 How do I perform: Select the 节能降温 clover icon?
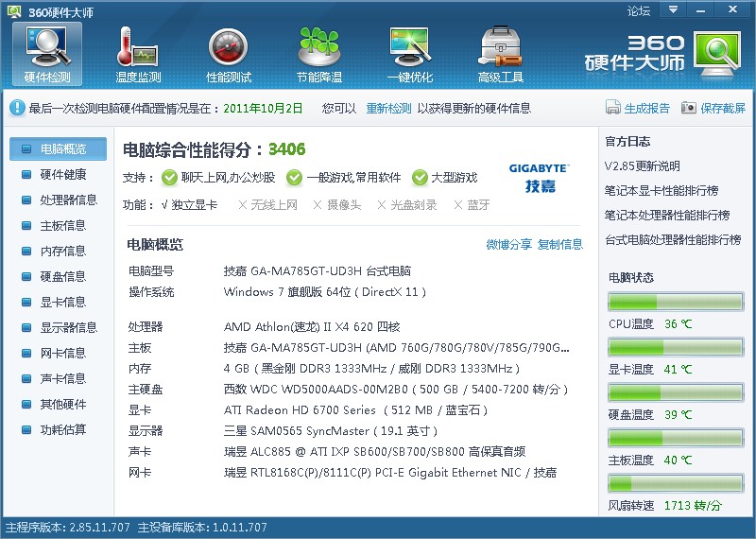pyautogui.click(x=318, y=54)
